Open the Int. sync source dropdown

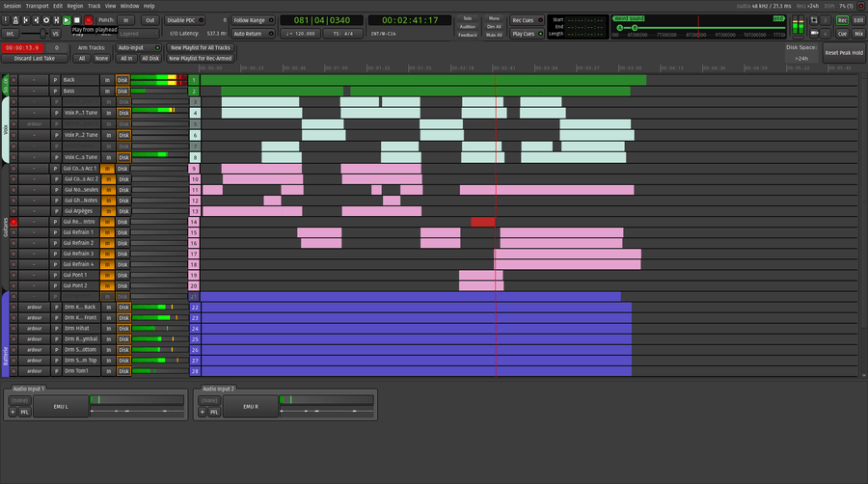pyautogui.click(x=11, y=33)
